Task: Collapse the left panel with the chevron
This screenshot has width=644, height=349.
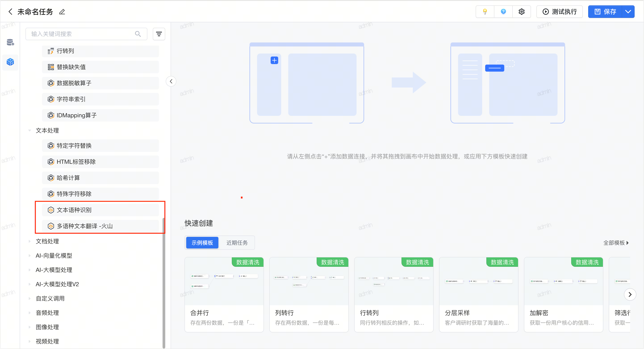Action: pyautogui.click(x=171, y=81)
